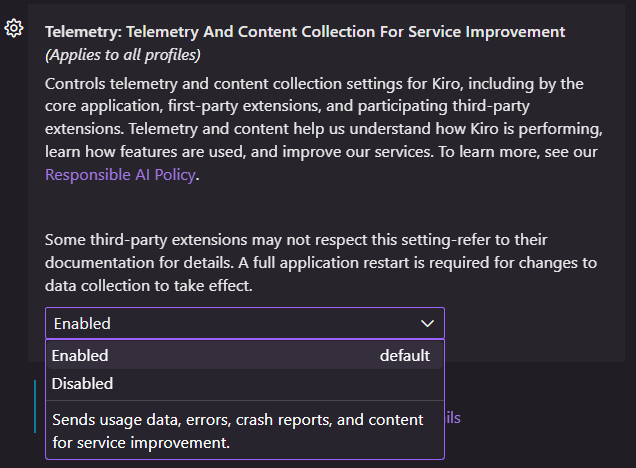This screenshot has height=468, width=636.
Task: Collapse the telemetry combo box showing Enabled
Action: pyautogui.click(x=245, y=323)
